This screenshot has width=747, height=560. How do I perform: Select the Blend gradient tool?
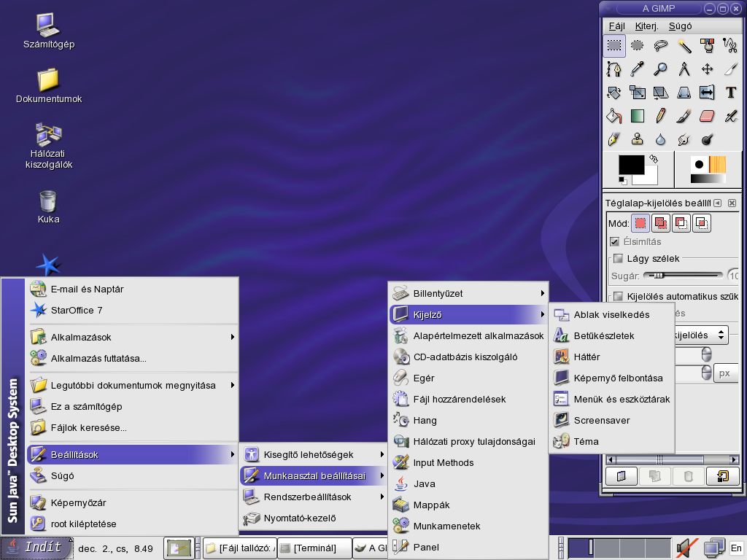tap(637, 116)
